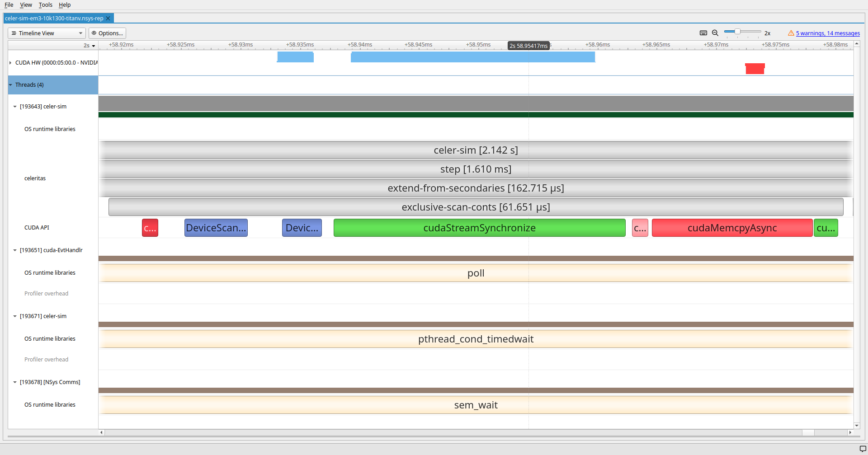Click the keyboard shortcuts icon
Screen dimensions: 868x455
(703, 33)
